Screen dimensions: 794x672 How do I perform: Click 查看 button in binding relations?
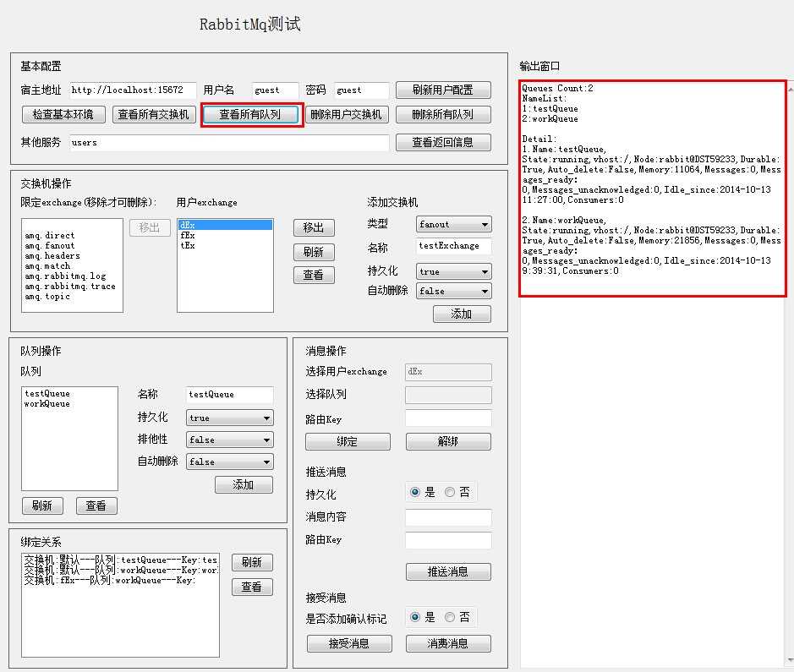252,587
